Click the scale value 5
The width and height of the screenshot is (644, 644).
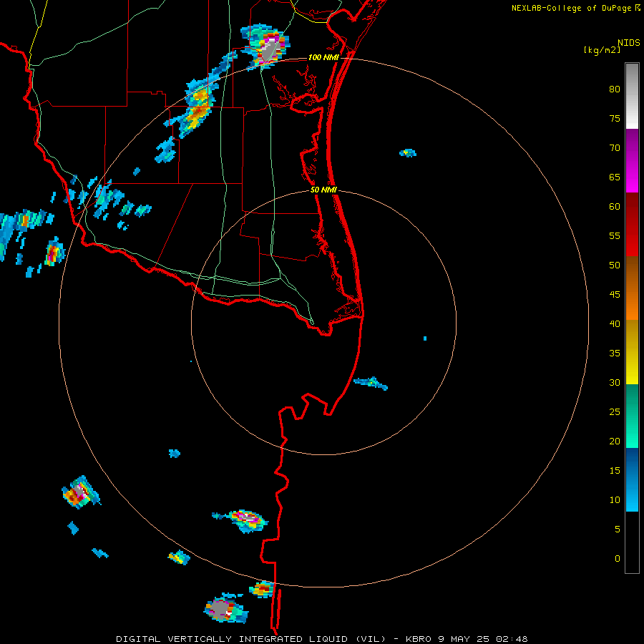pyautogui.click(x=618, y=530)
